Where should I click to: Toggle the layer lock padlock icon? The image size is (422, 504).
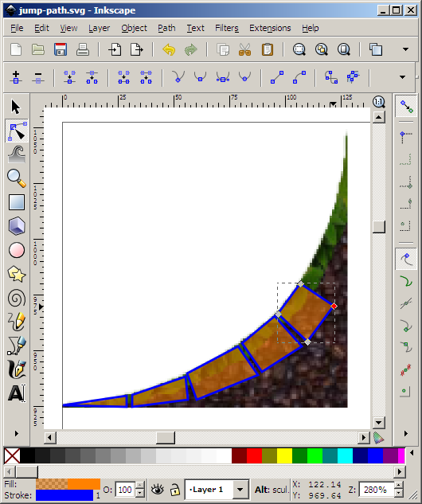[x=174, y=490]
